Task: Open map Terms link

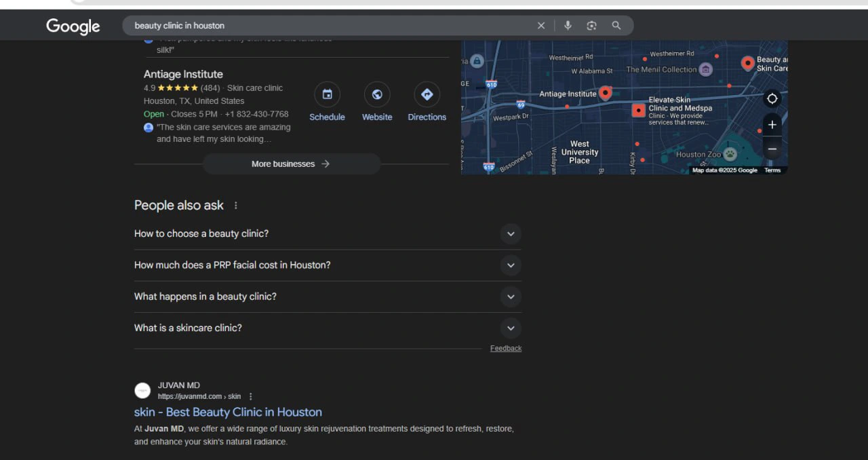Action: 772,170
